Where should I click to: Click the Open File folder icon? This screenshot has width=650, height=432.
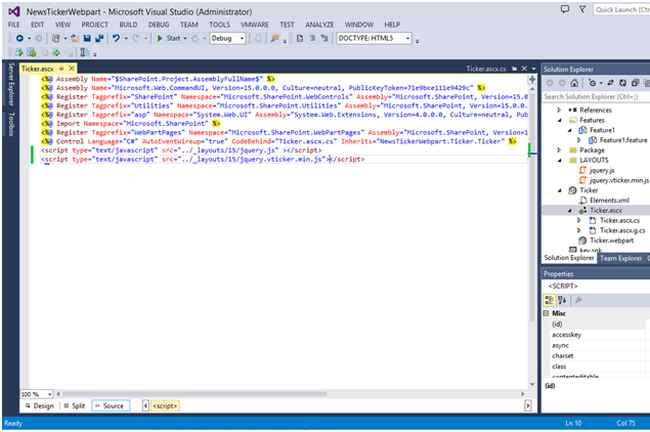(x=75, y=38)
